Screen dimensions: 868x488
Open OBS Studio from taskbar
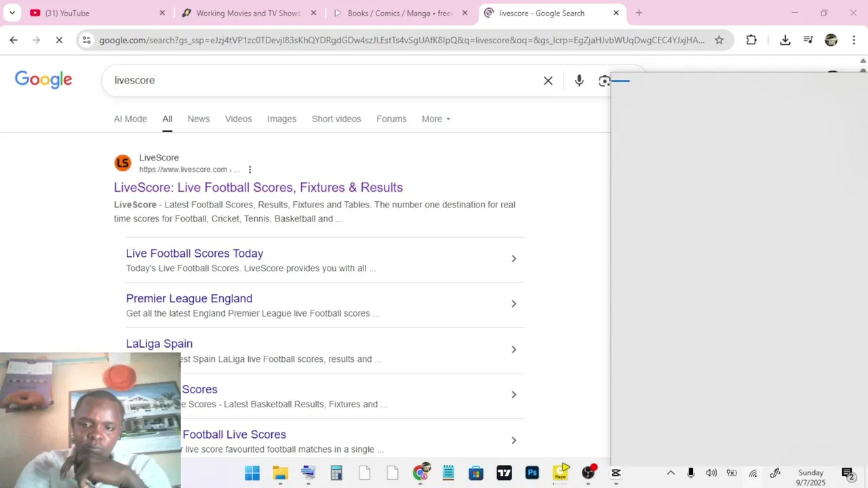[x=589, y=473]
